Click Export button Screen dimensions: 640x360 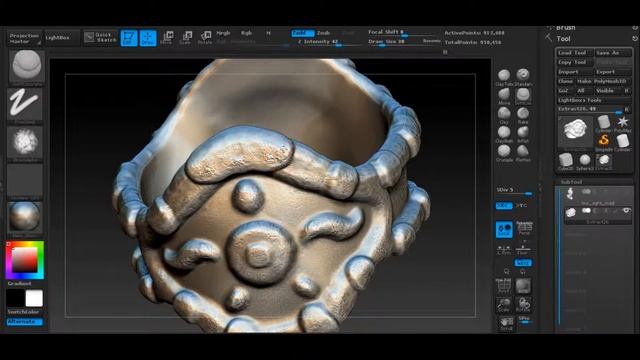(x=612, y=72)
